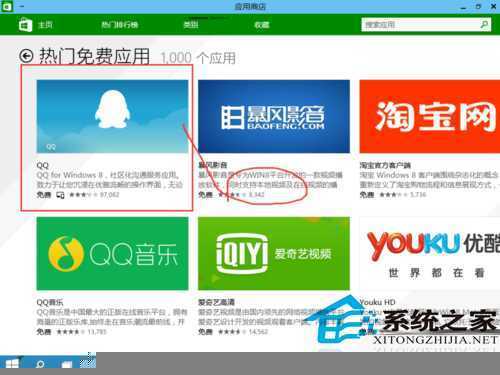Click the QQ for Windows 8 description text
The height and width of the screenshot is (375, 500).
pos(110,180)
